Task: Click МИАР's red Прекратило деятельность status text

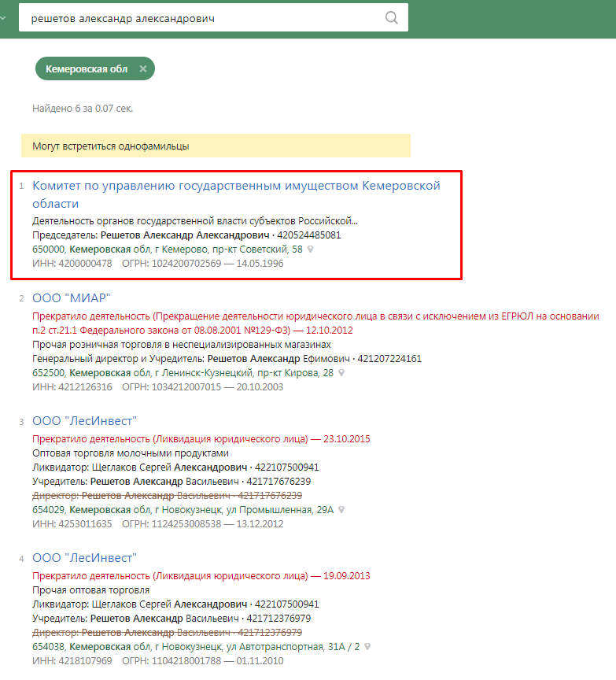Action: point(91,316)
